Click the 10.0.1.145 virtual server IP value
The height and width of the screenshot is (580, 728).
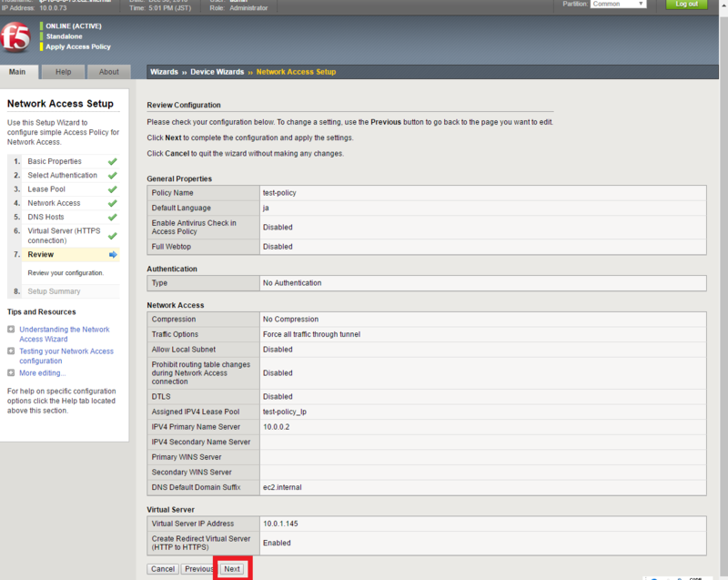pyautogui.click(x=280, y=524)
